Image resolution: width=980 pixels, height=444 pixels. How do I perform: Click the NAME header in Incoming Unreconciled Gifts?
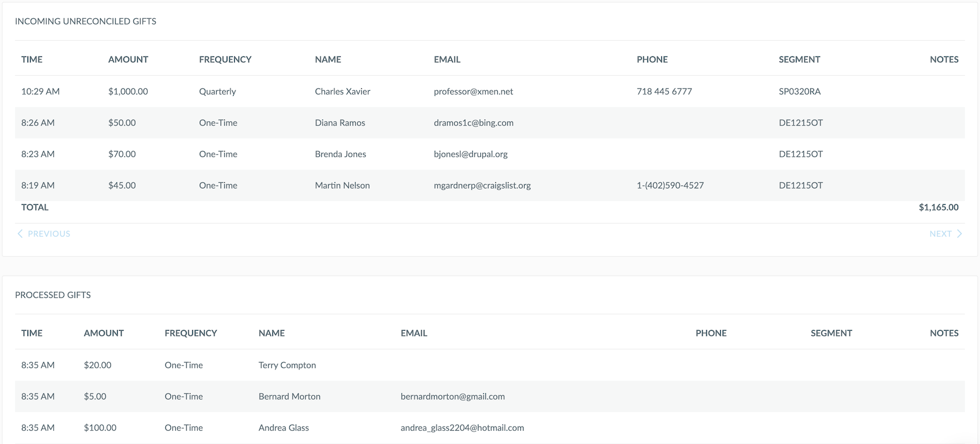click(x=328, y=59)
